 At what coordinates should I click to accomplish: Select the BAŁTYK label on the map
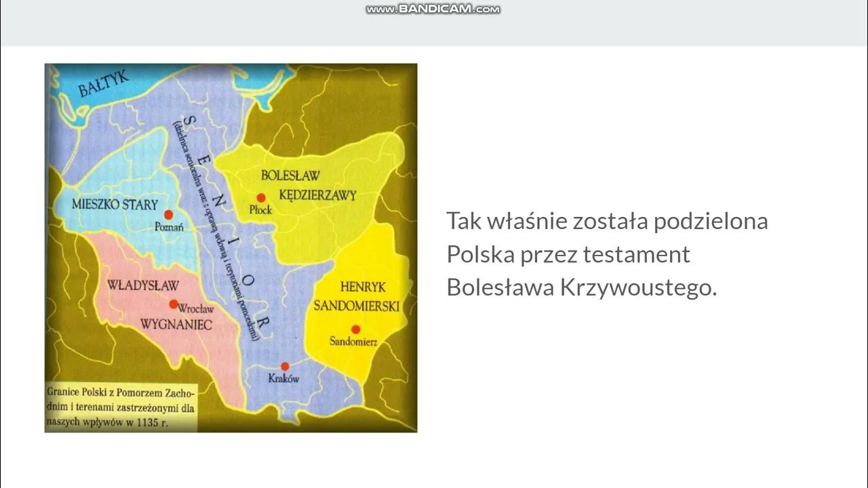[x=103, y=83]
